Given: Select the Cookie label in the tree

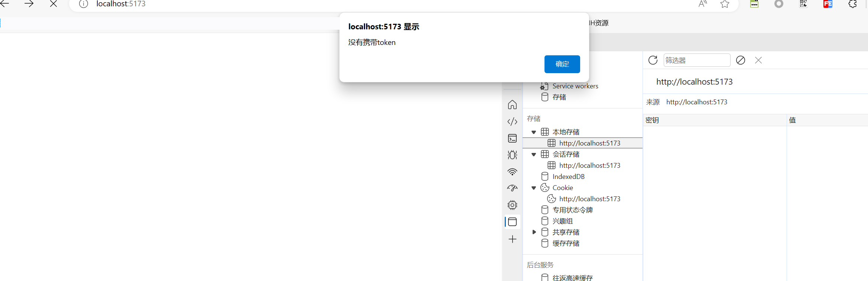Looking at the screenshot, I should tap(562, 188).
